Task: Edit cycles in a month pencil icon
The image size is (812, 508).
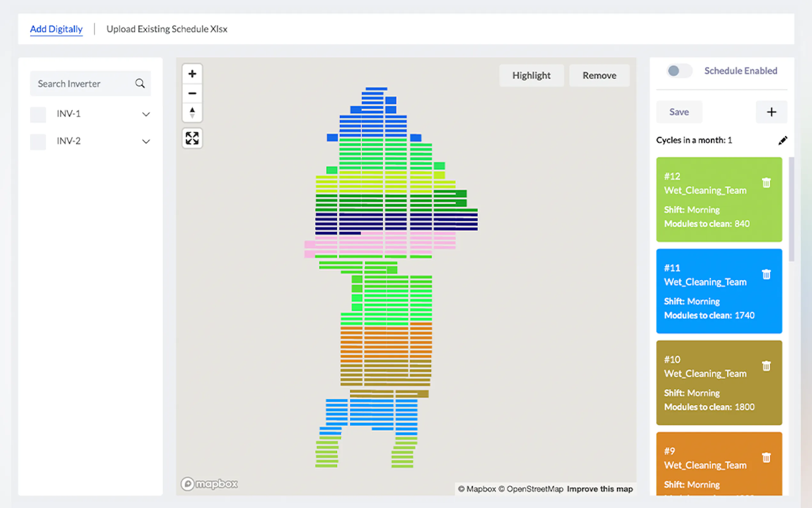Action: click(x=783, y=140)
